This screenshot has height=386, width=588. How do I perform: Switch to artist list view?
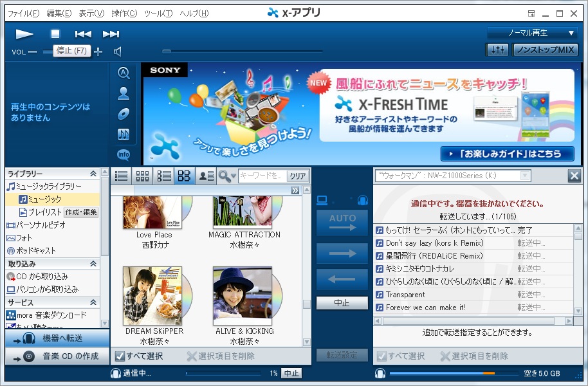tap(206, 176)
